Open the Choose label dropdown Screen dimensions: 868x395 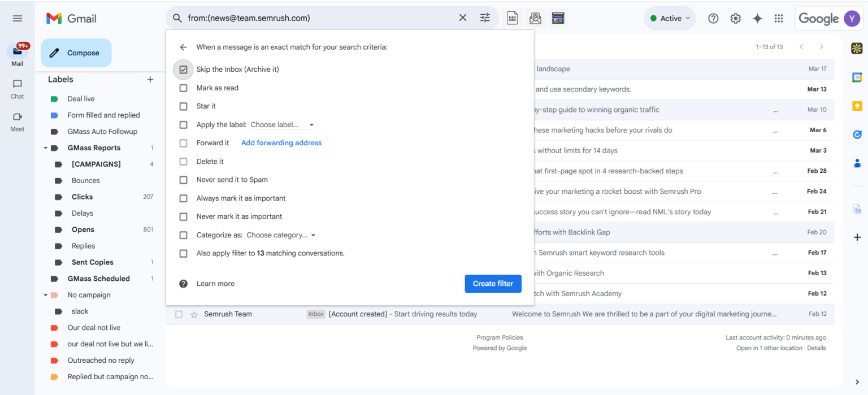click(283, 124)
